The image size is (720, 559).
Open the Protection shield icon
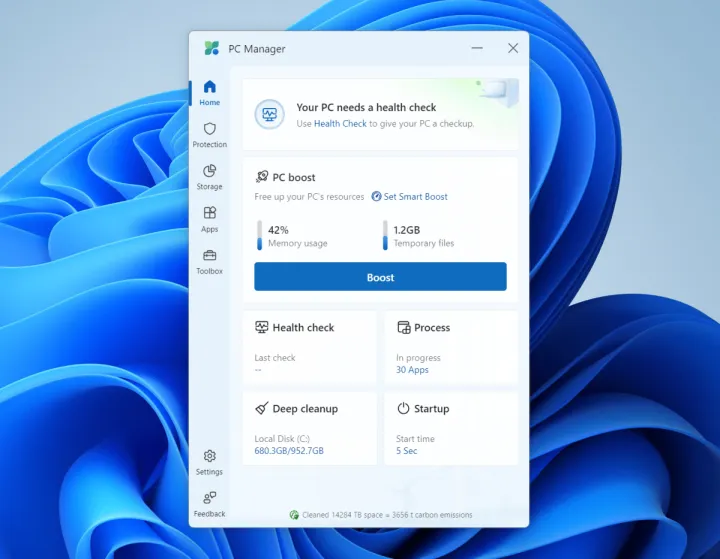pos(209,134)
